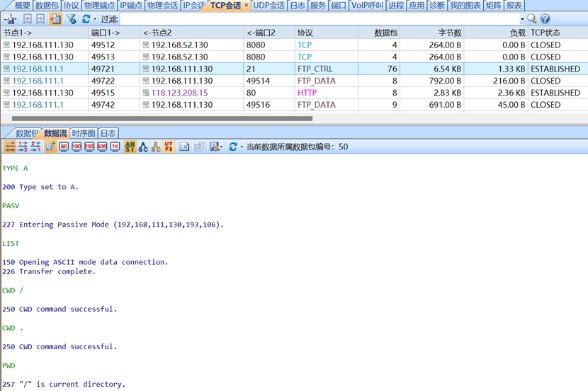Toggle bidirectional data flow icon
The height and width of the screenshot is (391, 588).
pos(10,147)
